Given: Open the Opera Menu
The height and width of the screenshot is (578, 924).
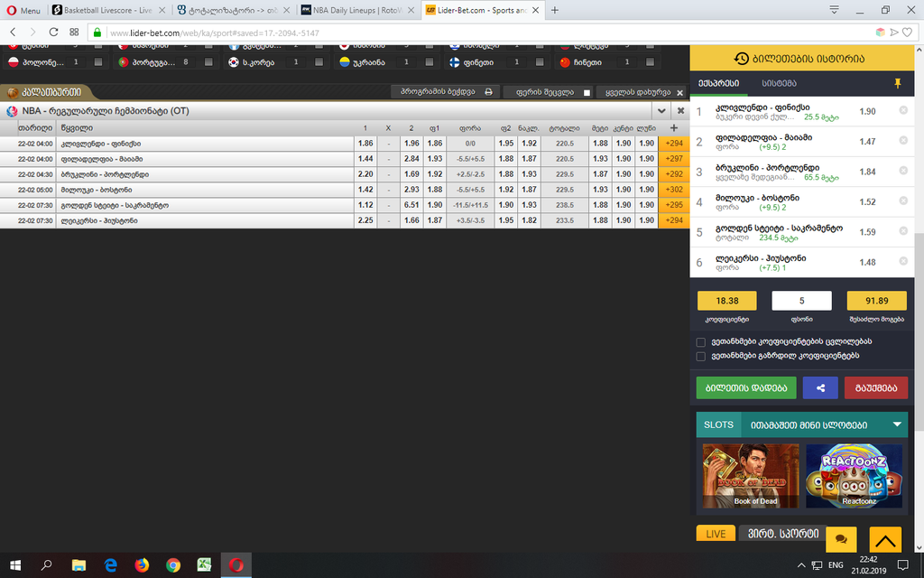Looking at the screenshot, I should tap(23, 10).
